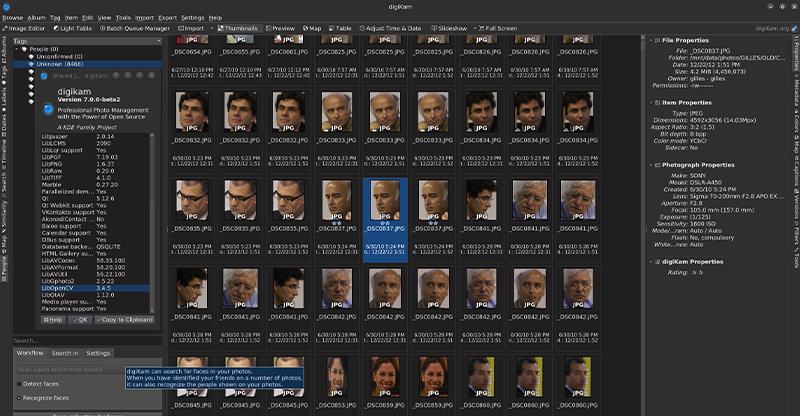Image resolution: width=800 pixels, height=416 pixels.
Task: Launch the Light Table tool
Action: coord(73,28)
